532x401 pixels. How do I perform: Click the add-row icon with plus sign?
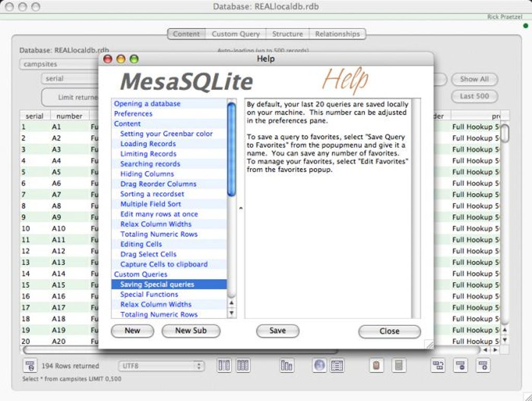pos(483,365)
